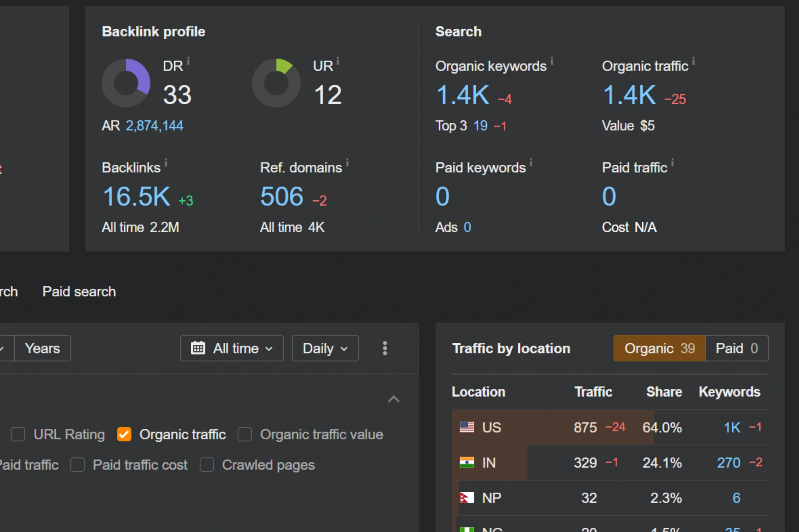Uncheck the Organic traffic checkbox
Viewport: 799px width, 532px height.
click(x=124, y=434)
